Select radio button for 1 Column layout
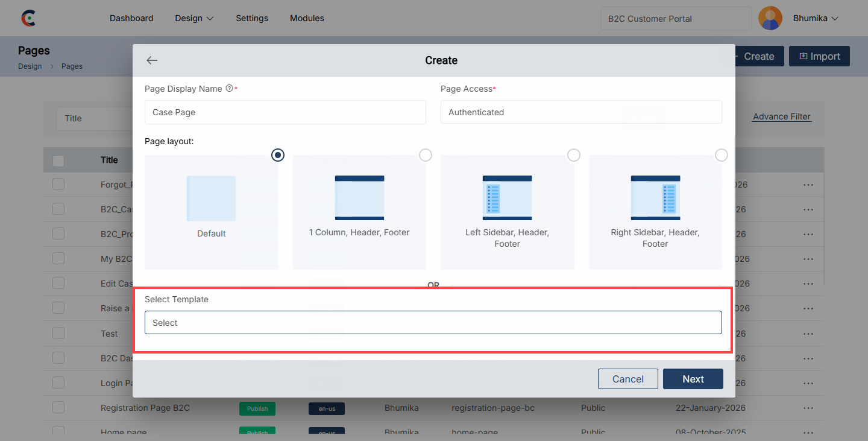This screenshot has width=868, height=441. click(426, 155)
